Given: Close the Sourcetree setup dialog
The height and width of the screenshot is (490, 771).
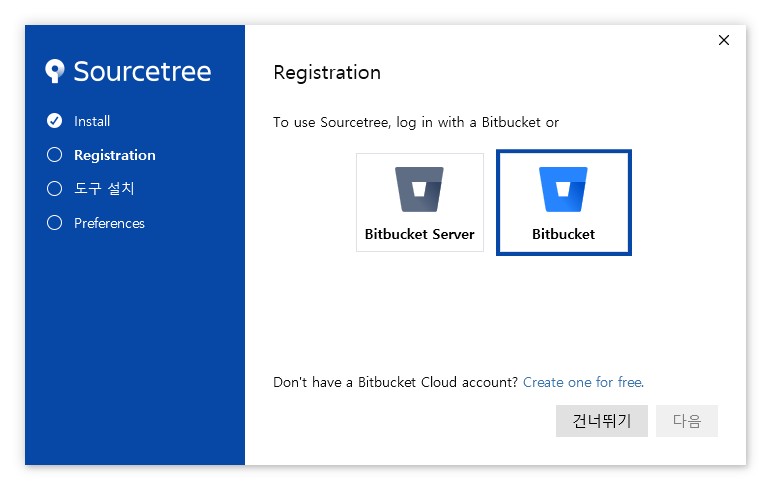Looking at the screenshot, I should (x=724, y=40).
